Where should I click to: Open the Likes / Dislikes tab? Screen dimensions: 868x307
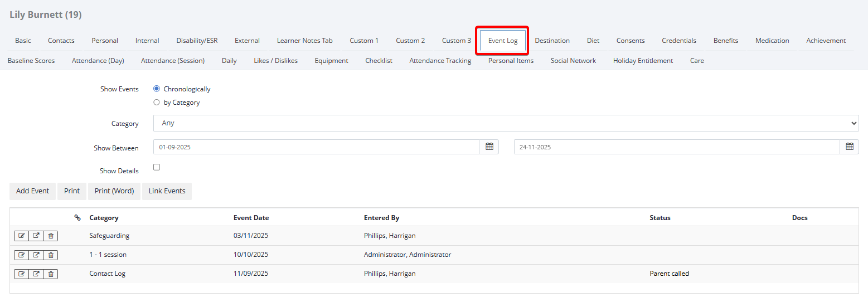pos(276,61)
